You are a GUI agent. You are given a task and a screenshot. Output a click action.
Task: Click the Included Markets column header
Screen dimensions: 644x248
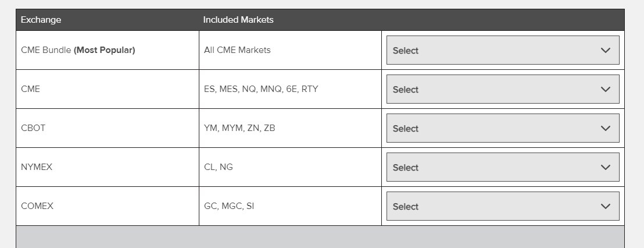pyautogui.click(x=238, y=20)
